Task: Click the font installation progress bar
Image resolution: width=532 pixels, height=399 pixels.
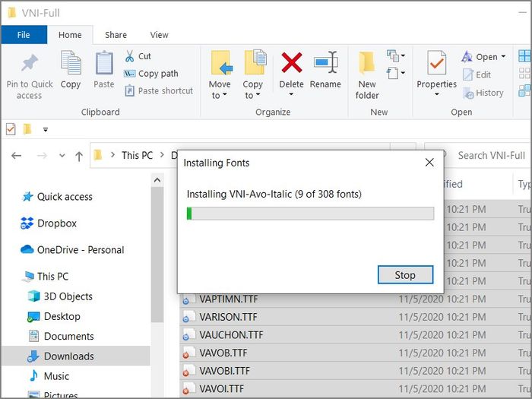Action: [x=310, y=214]
